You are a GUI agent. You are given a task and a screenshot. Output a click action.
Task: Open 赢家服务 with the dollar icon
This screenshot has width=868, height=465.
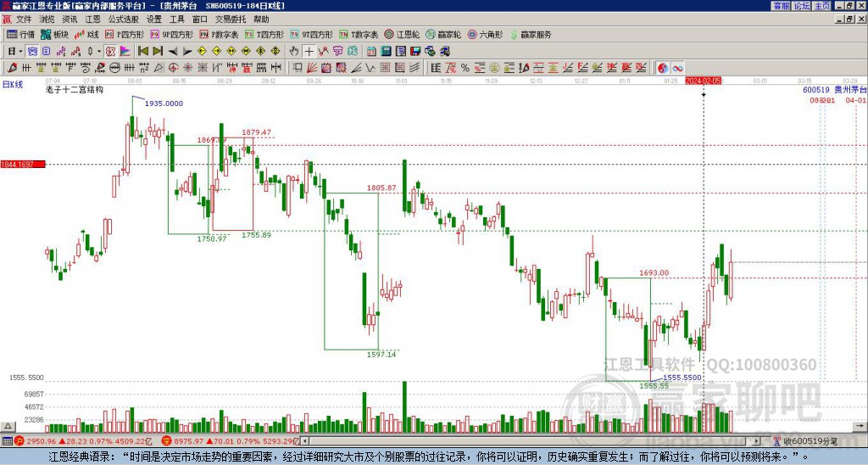(531, 34)
